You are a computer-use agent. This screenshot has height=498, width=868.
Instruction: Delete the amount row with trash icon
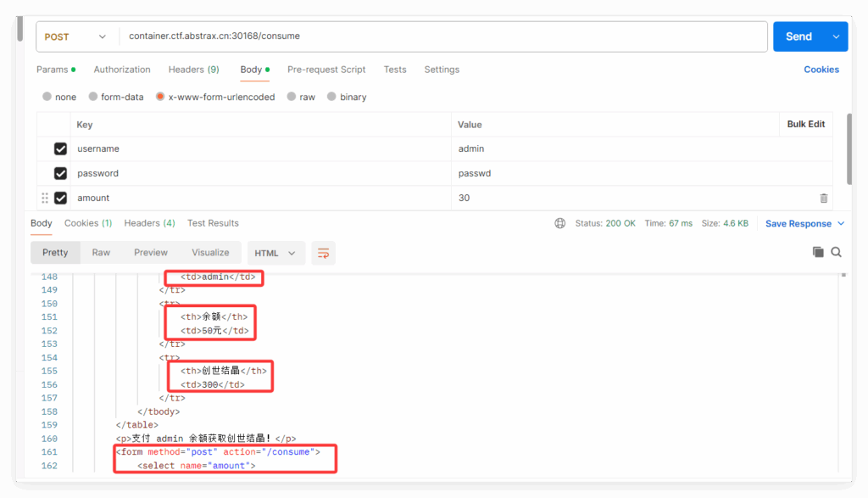(823, 198)
